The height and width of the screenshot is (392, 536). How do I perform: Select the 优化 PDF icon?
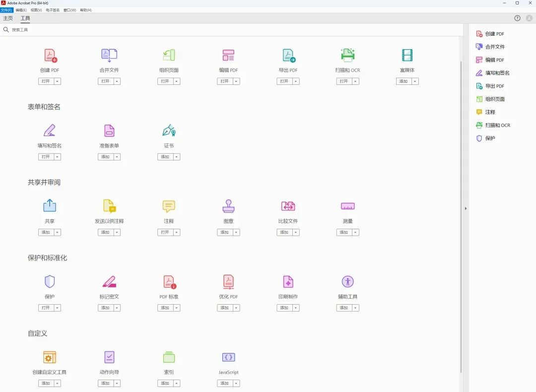tap(228, 282)
